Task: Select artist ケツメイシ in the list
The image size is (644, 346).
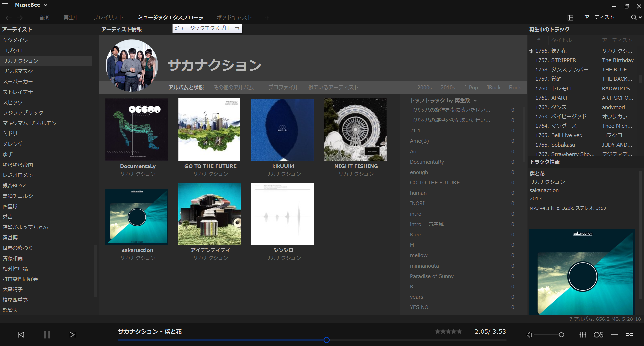Action: click(46, 40)
